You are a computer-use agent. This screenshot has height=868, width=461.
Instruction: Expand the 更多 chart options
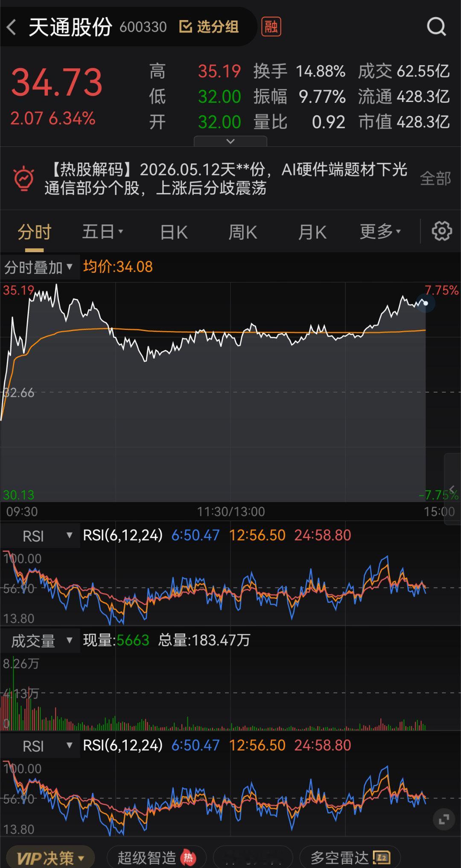(x=380, y=232)
